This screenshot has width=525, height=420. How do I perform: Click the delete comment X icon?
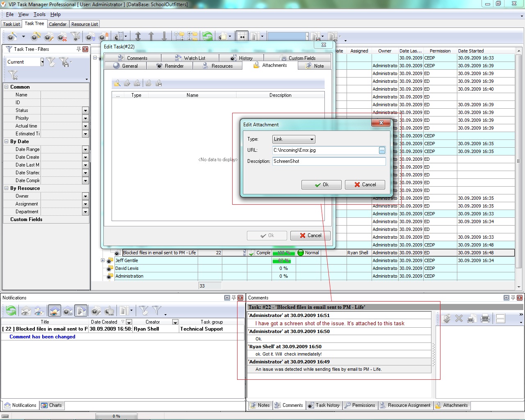click(x=459, y=318)
